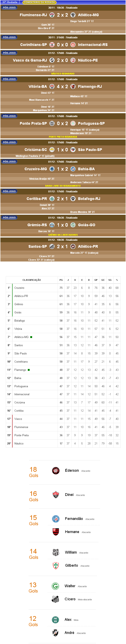Open Pós-Jogo for Grêmio vs Goiás
This screenshot has height=644, width=126.
tap(9, 218)
